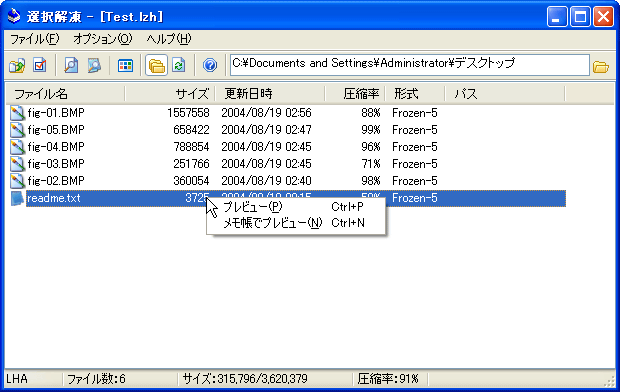Image resolution: width=620 pixels, height=392 pixels.
Task: Click the file icon of fig-01.BMP
Action: [17, 113]
